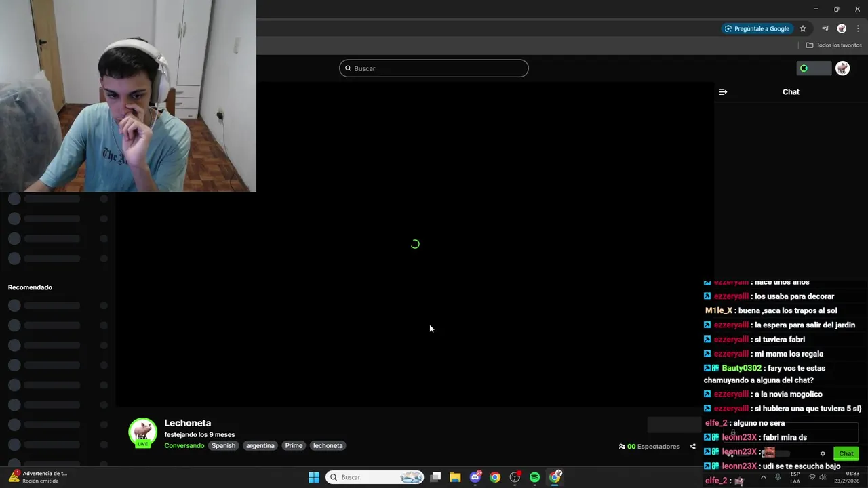
Task: Open Task View in the taskbar
Action: tap(436, 477)
